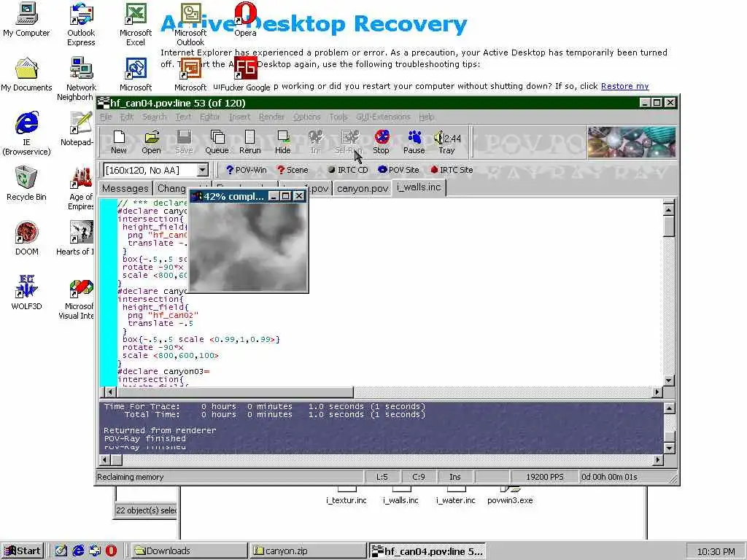Viewport: 747px width, 560px height.
Task: Click the Restore my link on desktop
Action: coord(624,86)
